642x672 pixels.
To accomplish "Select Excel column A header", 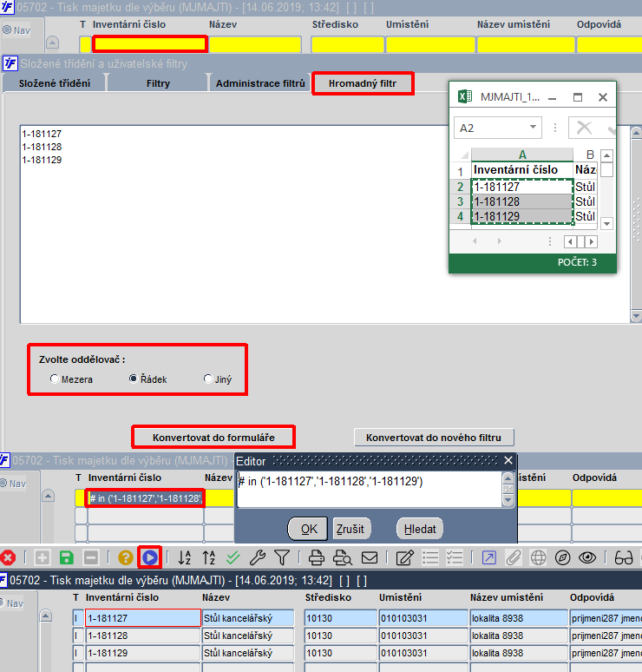I will coord(522,155).
